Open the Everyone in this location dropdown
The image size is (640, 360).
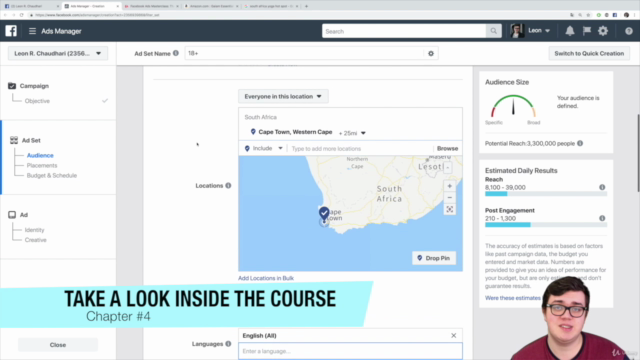pyautogui.click(x=283, y=96)
